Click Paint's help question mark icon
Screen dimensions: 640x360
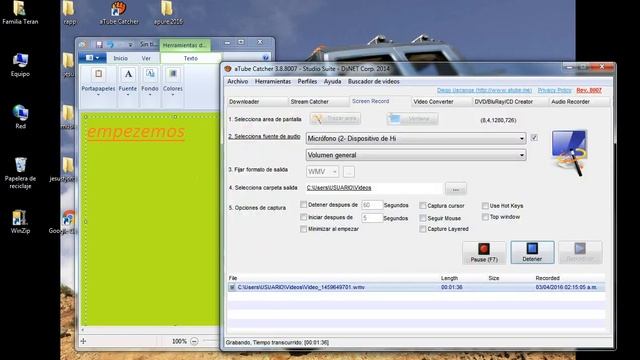pos(265,58)
